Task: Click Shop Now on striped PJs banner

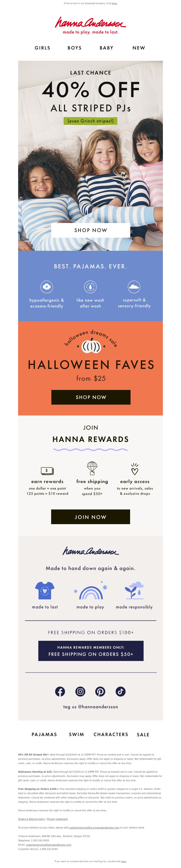Action: [90, 230]
